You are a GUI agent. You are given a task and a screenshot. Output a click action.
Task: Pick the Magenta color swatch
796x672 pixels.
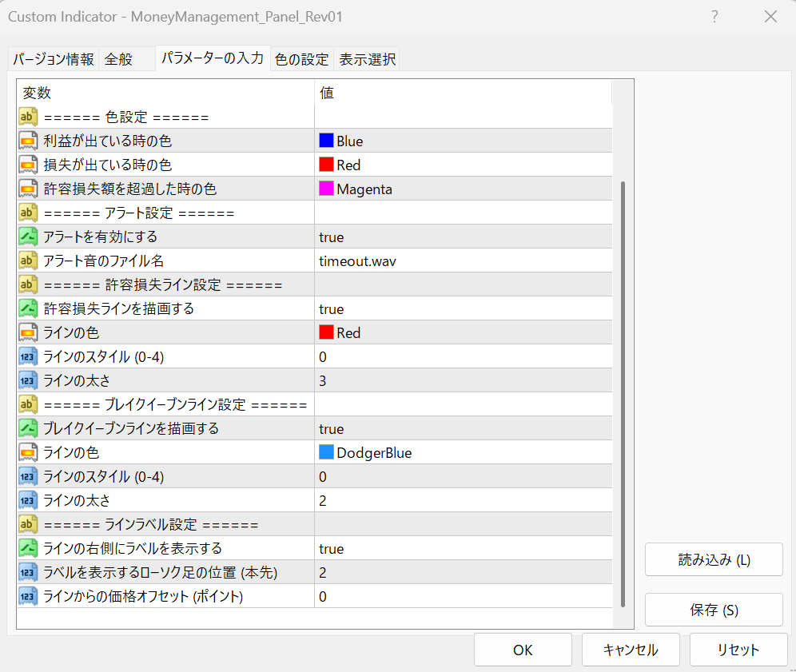click(x=326, y=189)
